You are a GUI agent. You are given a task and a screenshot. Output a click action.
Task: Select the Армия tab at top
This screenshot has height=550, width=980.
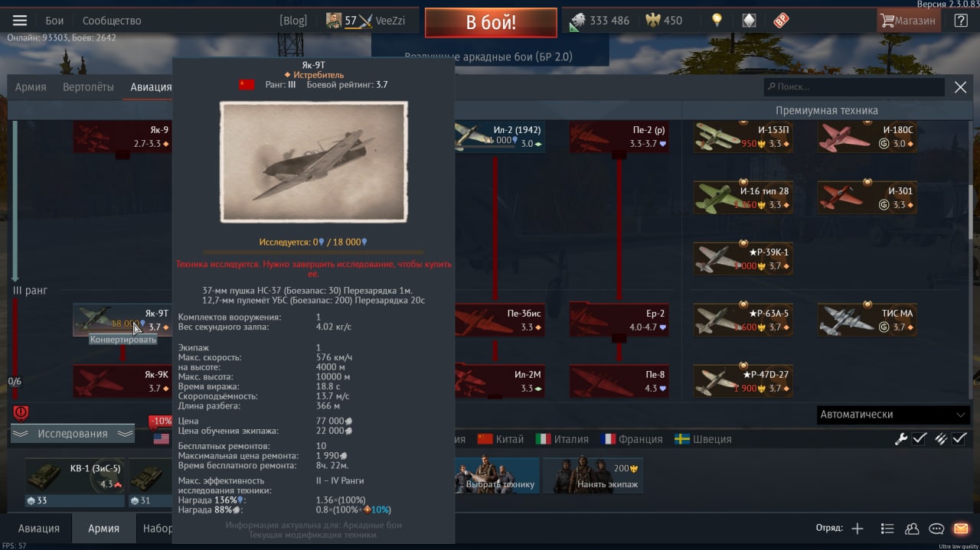click(31, 87)
